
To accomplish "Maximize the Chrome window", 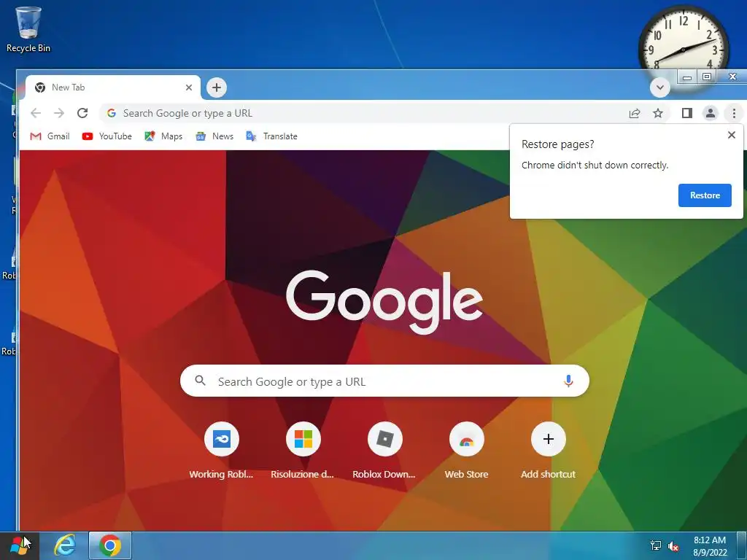I will [x=707, y=77].
